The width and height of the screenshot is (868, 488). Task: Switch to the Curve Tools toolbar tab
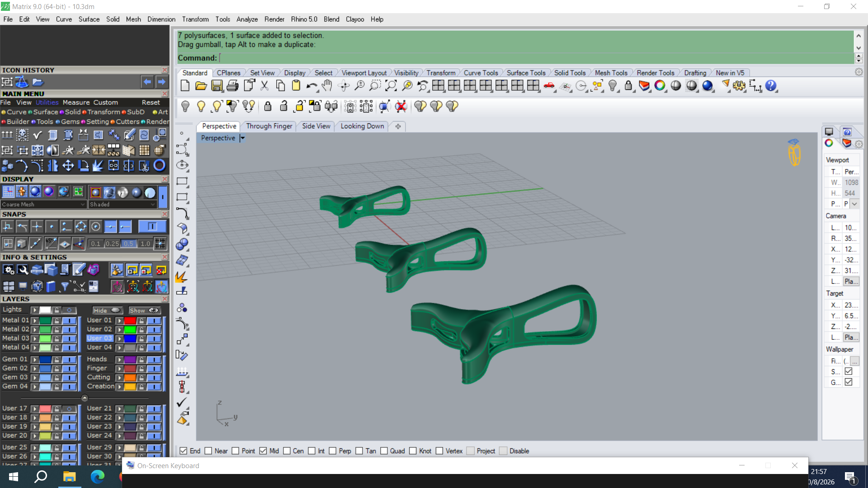tap(481, 73)
